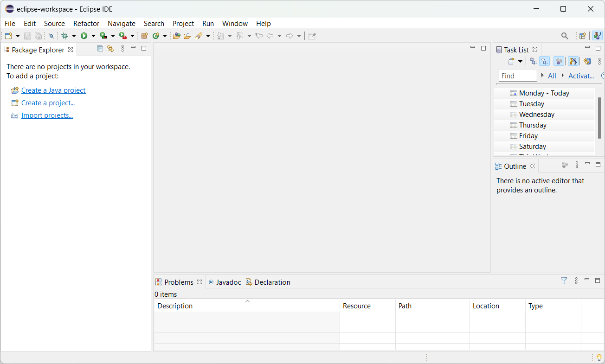605x364 pixels.
Task: Open the Window menu
Action: click(235, 23)
